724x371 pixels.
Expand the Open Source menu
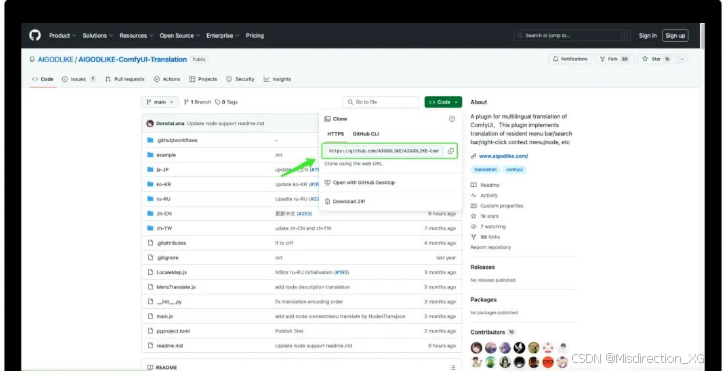click(x=180, y=36)
